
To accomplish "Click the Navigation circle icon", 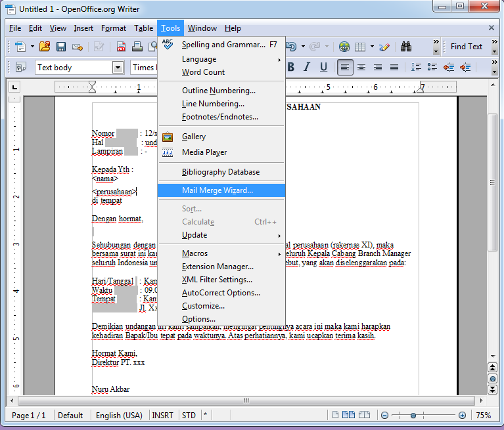I will tap(493, 379).
